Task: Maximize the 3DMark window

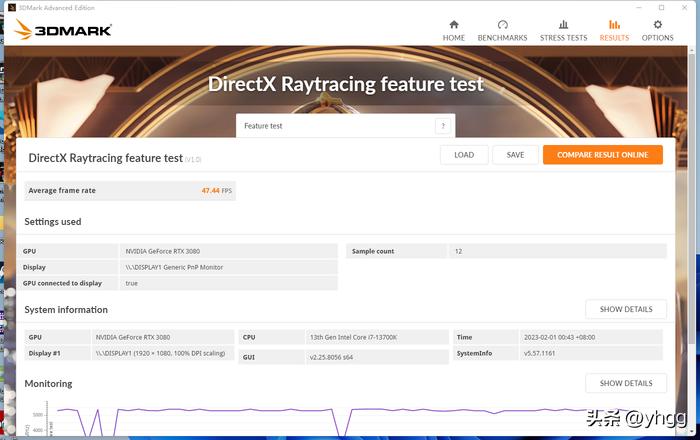Action: pos(661,7)
